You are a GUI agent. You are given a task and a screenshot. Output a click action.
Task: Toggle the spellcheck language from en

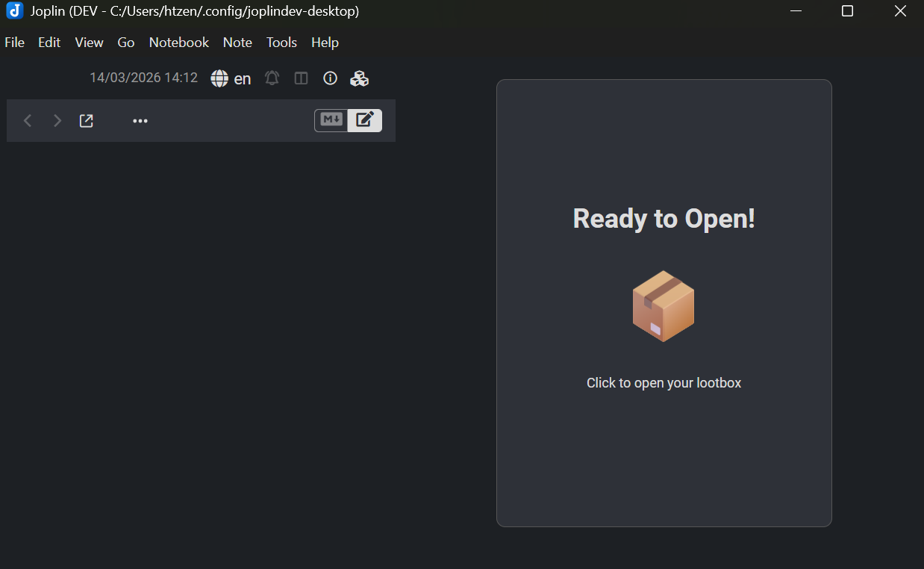(x=242, y=78)
